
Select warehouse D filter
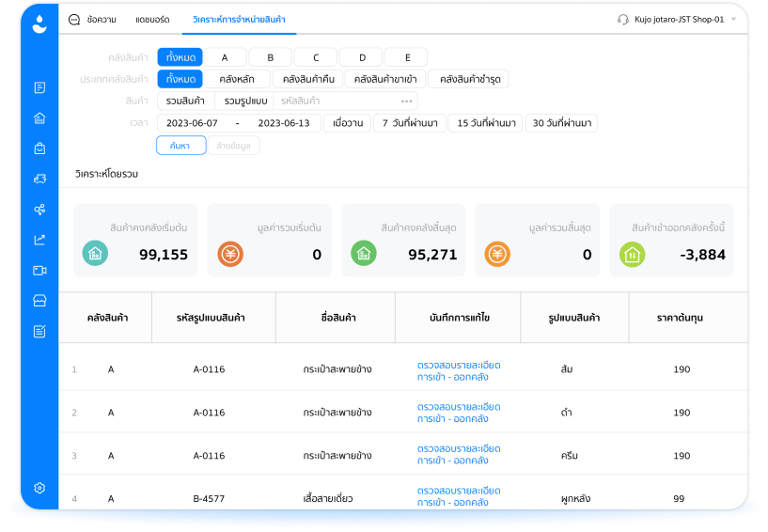(362, 57)
